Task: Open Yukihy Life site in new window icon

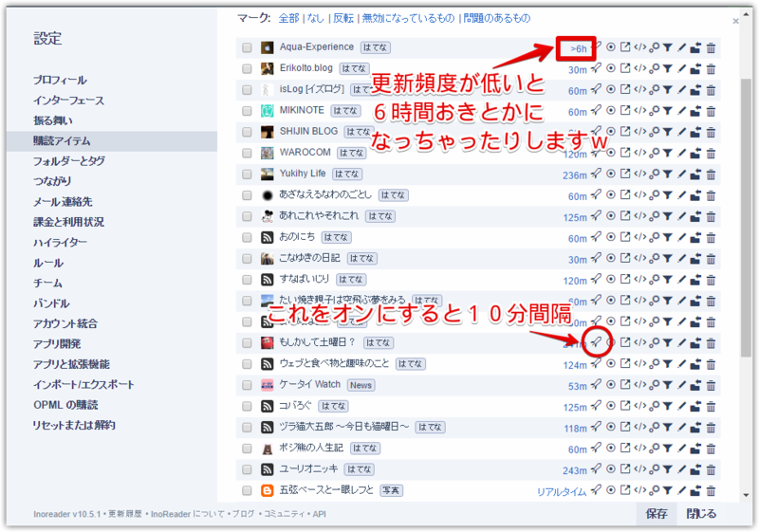Action: tap(625, 174)
